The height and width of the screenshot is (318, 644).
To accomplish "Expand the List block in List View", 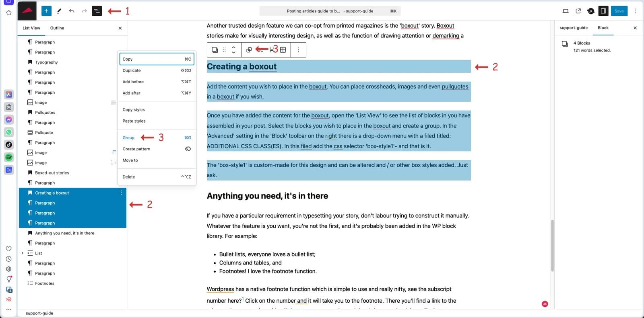I will click(23, 253).
